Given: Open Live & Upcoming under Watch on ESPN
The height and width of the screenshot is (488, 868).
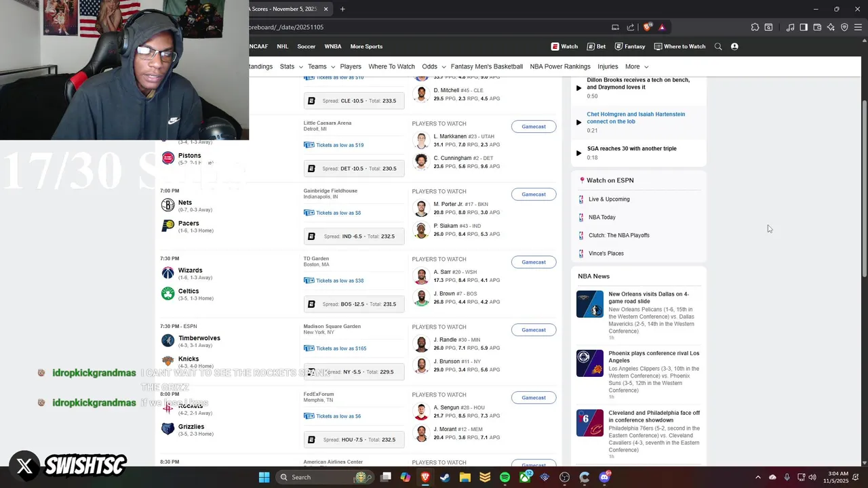Looking at the screenshot, I should (609, 199).
